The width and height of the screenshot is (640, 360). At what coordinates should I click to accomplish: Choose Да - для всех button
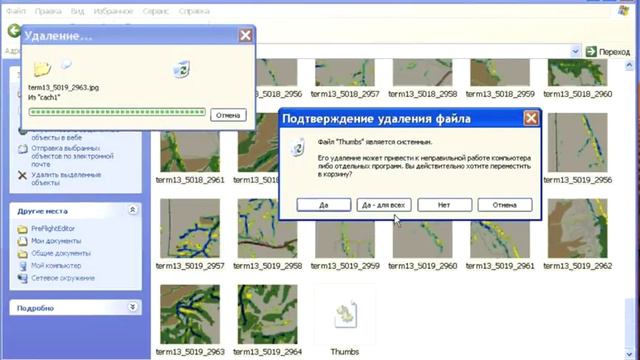(384, 205)
